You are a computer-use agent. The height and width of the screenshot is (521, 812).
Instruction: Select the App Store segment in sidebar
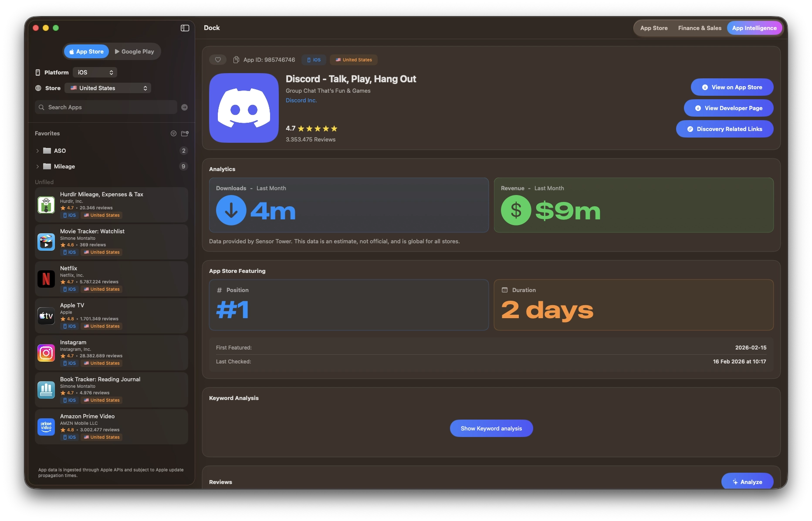coord(86,51)
